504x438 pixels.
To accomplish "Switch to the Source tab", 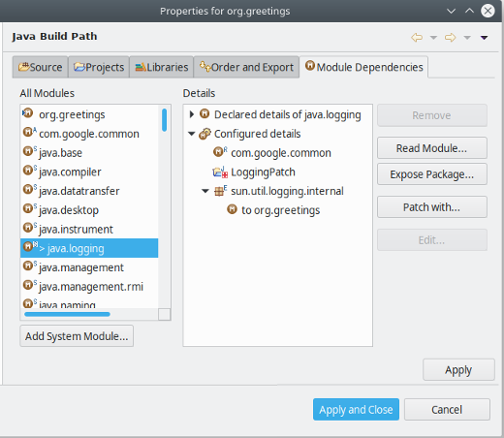I will tap(41, 67).
